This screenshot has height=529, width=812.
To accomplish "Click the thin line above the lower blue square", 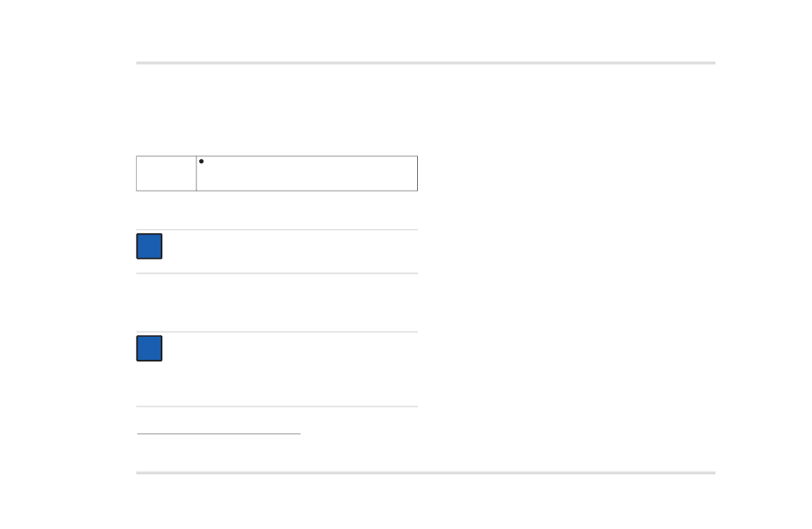I will 277,332.
